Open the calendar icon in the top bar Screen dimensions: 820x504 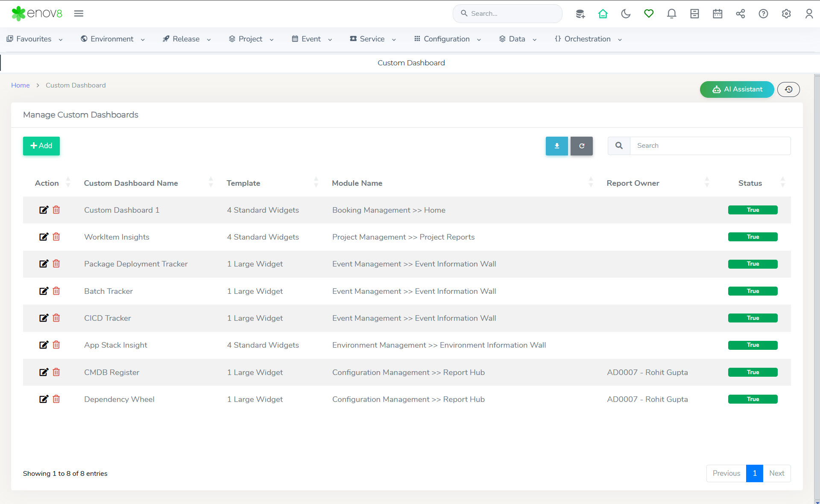click(x=717, y=14)
